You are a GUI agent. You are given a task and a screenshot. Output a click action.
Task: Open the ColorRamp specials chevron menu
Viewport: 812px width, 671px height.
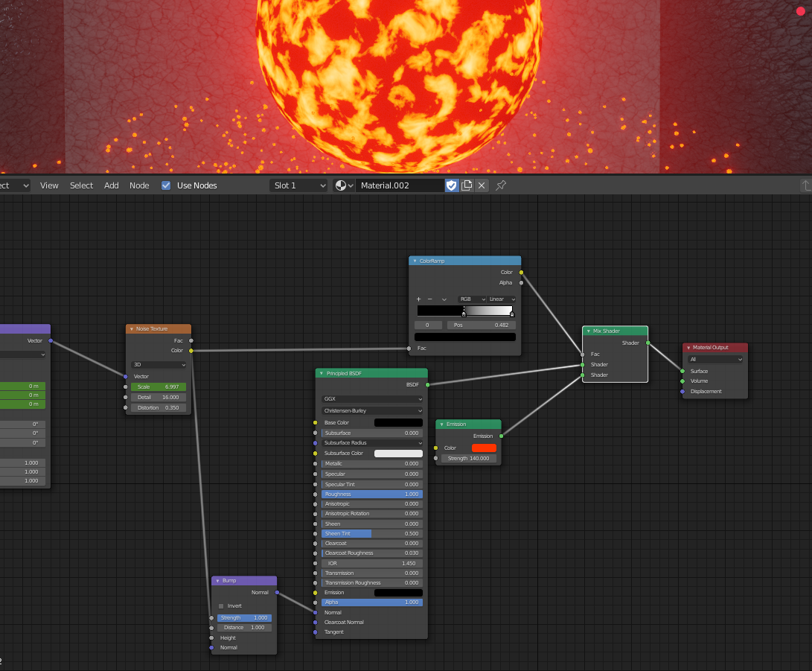[x=444, y=299]
